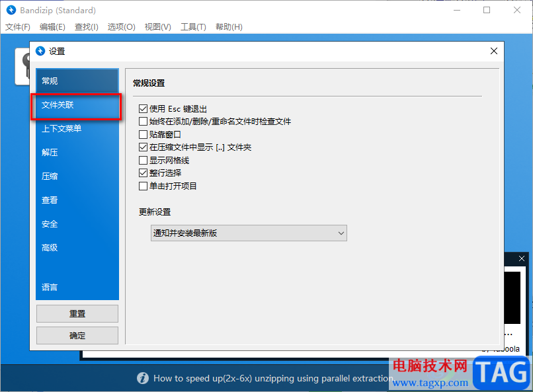
Task: Open the 编辑(E) menu
Action: click(52, 27)
